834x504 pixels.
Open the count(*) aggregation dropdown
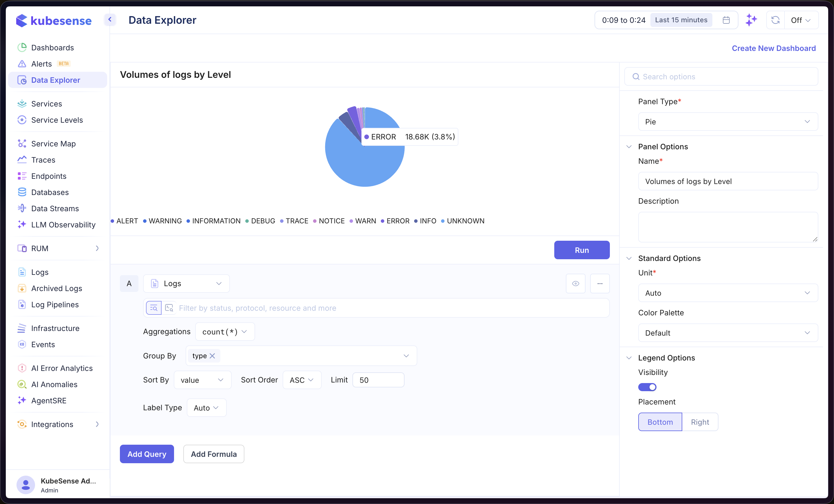click(x=225, y=332)
